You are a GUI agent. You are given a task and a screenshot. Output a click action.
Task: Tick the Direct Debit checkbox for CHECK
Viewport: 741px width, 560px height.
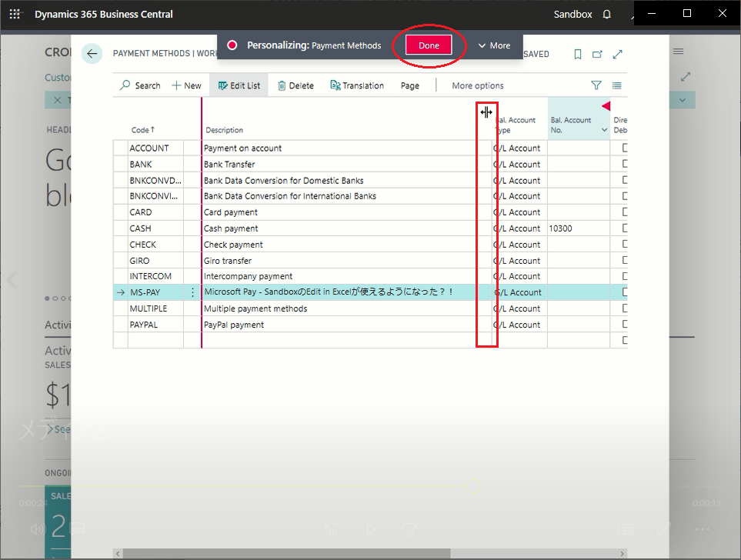tap(625, 245)
